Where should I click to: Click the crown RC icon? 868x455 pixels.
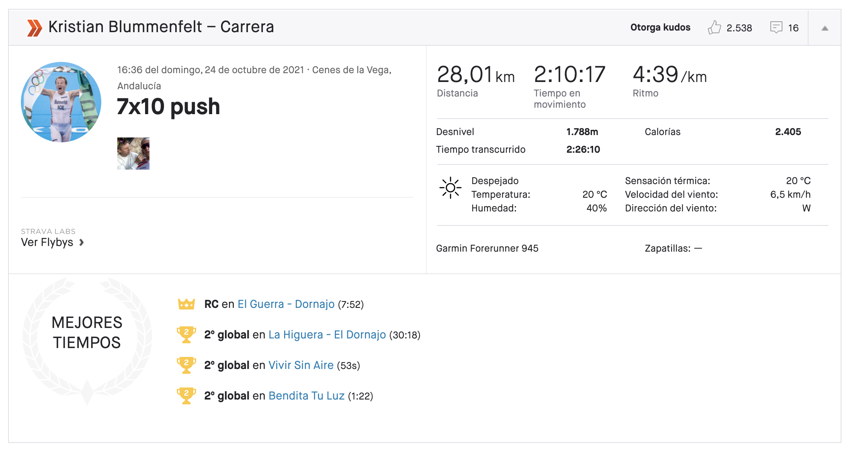coord(186,304)
